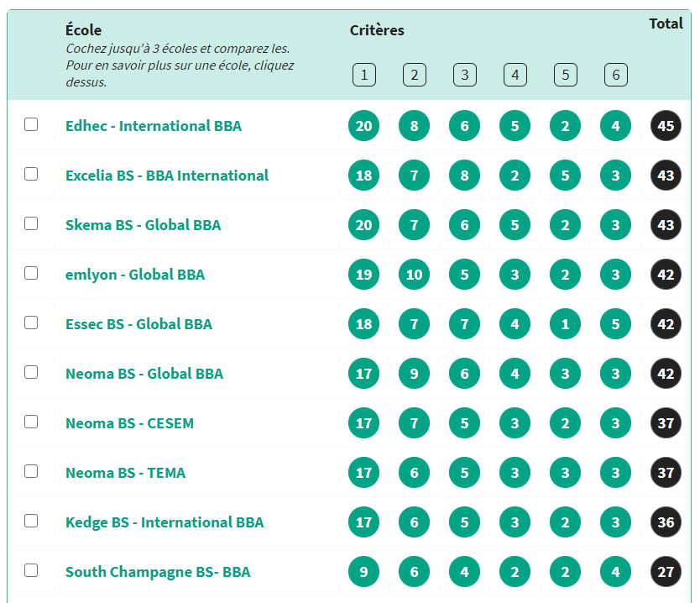
Task: Open South Champagne BS BBA school page
Action: click(x=158, y=572)
